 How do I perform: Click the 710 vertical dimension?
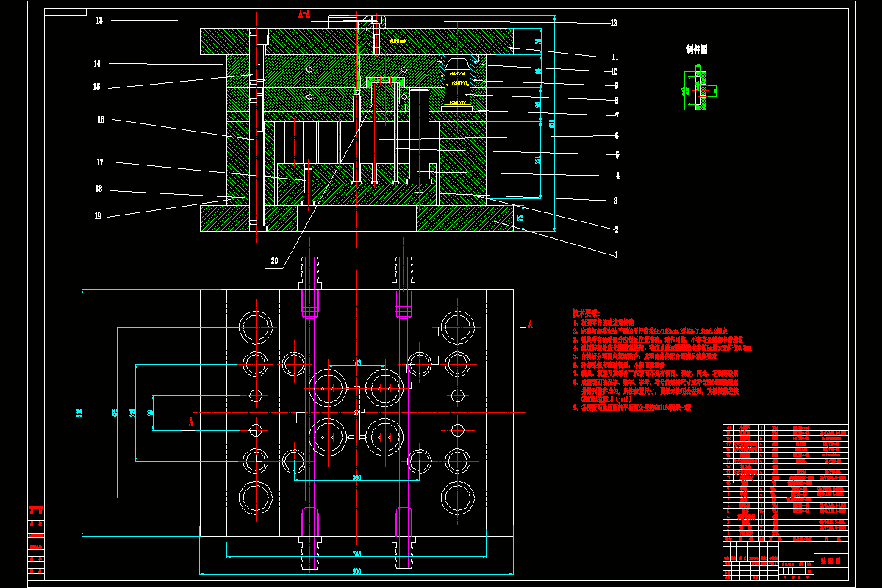79,414
